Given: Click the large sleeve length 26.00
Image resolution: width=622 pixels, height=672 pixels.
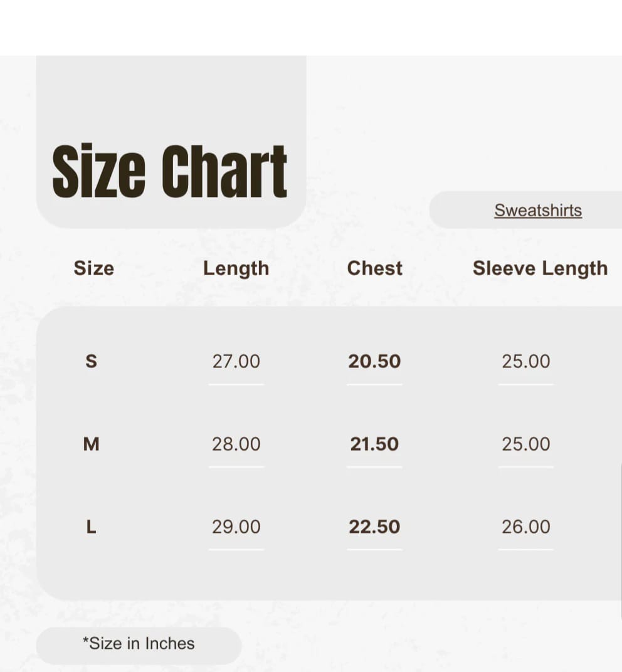Looking at the screenshot, I should pyautogui.click(x=525, y=527).
